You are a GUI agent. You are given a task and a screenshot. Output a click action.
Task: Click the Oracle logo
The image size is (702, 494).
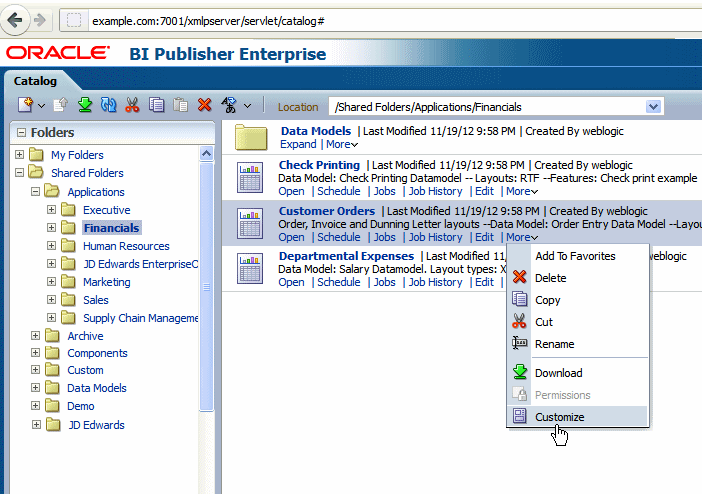57,53
